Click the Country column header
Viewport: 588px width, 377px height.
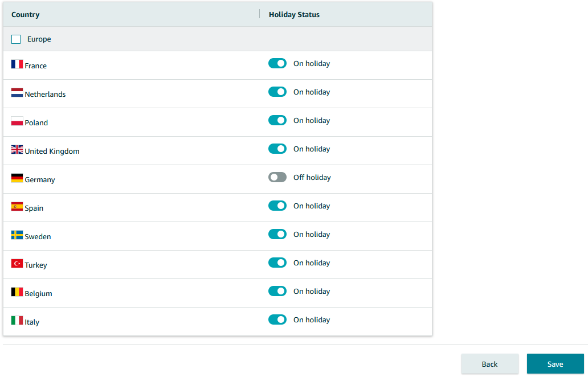pos(26,15)
